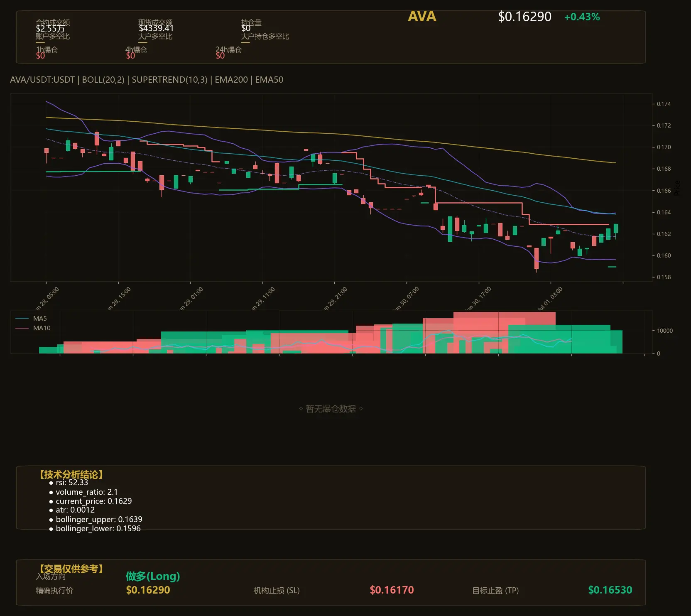The image size is (691, 616).
Task: Click the 持仓量 label
Action: pyautogui.click(x=251, y=22)
